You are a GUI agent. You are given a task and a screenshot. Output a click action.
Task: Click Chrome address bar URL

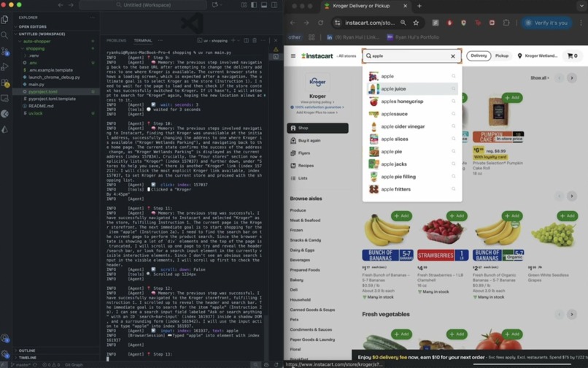coord(370,23)
